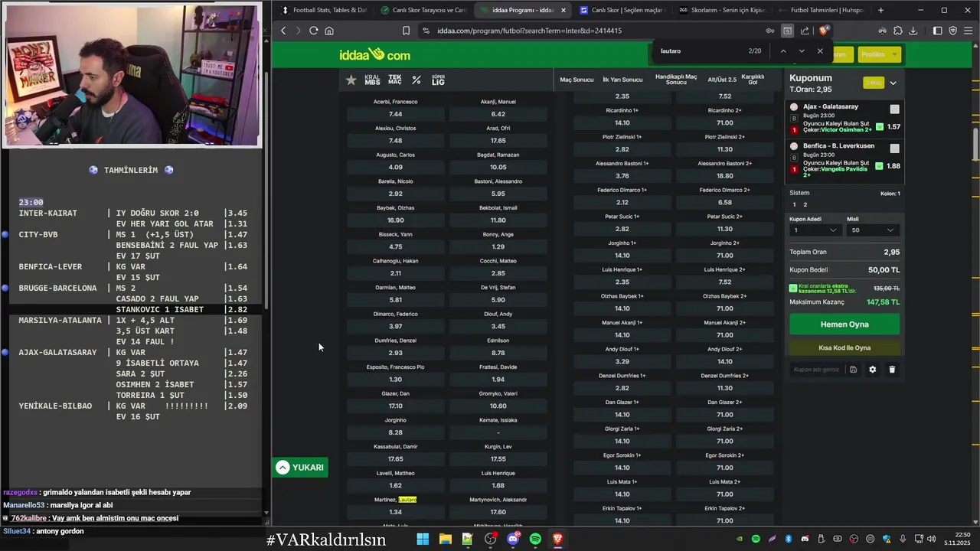Delete coupon with trash icon
Screen dimensions: 980x551
pos(892,370)
